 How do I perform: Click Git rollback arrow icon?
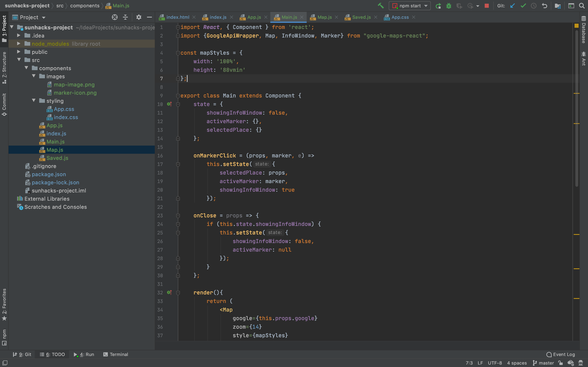click(x=544, y=6)
